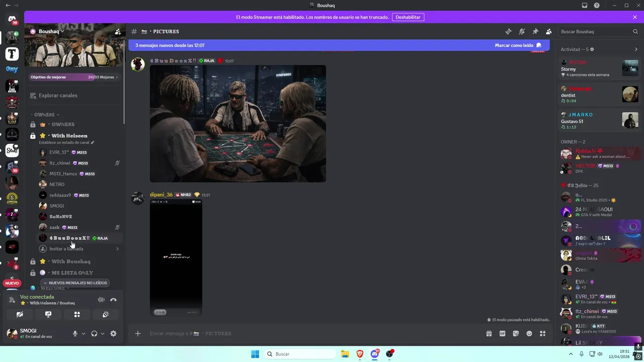Toggle microphone mute in user panel

[x=75, y=333]
